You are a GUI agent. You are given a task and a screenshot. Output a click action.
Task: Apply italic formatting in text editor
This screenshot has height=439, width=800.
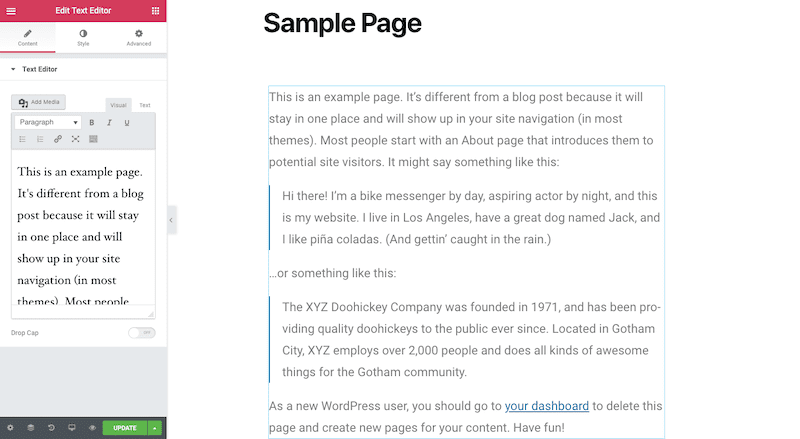(x=109, y=123)
